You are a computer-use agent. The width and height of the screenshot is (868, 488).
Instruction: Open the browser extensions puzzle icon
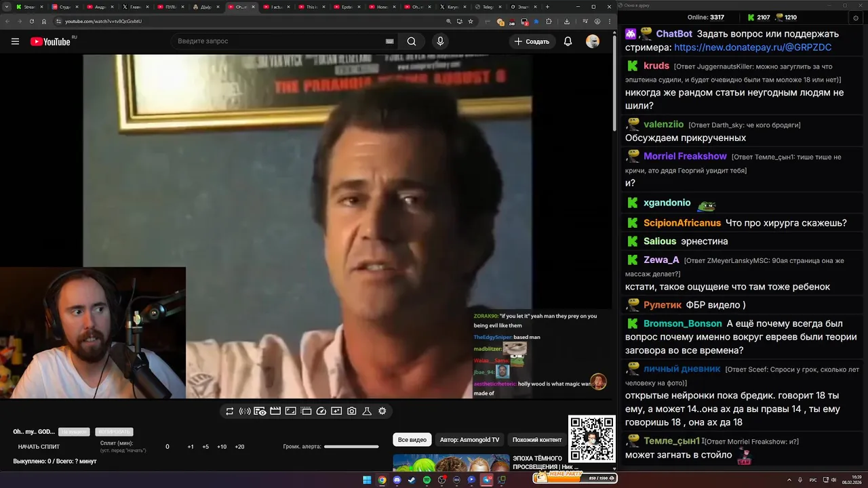(549, 21)
